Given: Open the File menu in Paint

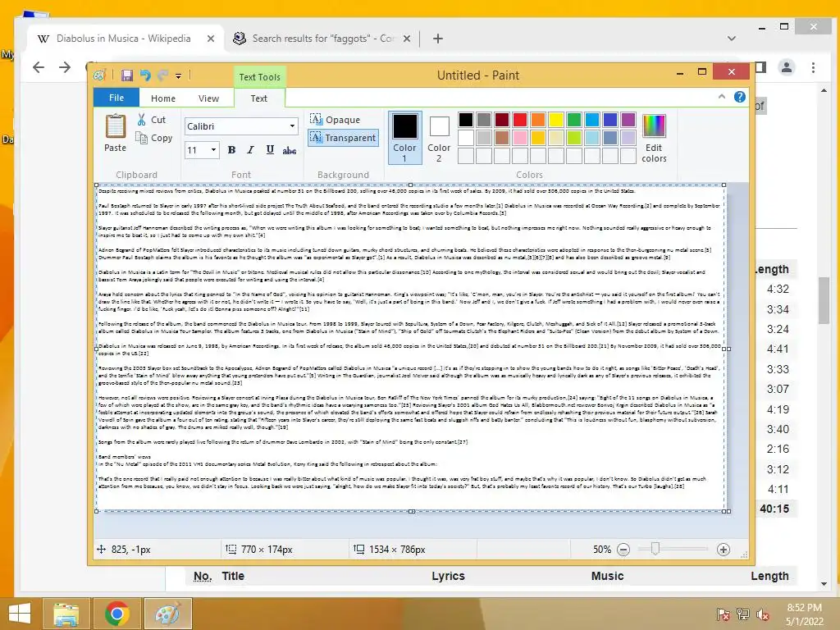Looking at the screenshot, I should [116, 98].
